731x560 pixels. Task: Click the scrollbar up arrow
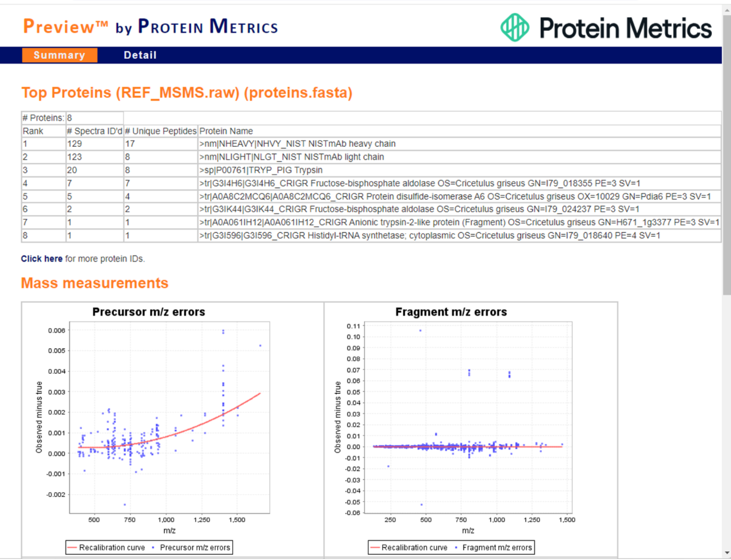727,10
